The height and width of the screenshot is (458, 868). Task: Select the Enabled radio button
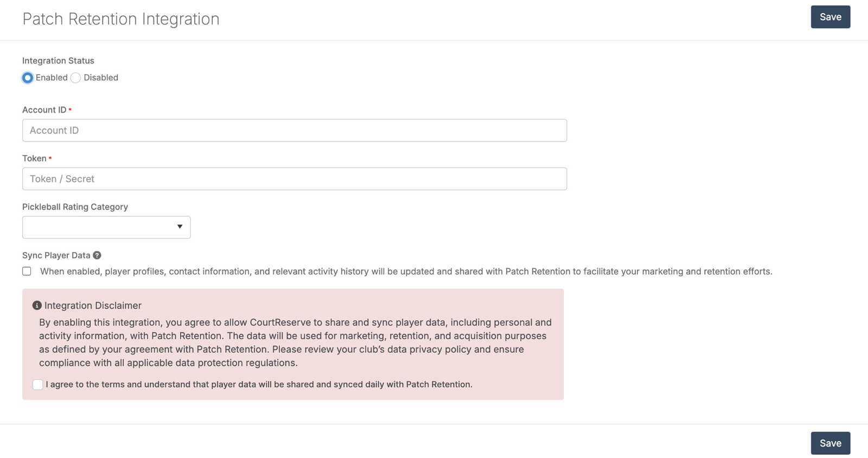28,78
